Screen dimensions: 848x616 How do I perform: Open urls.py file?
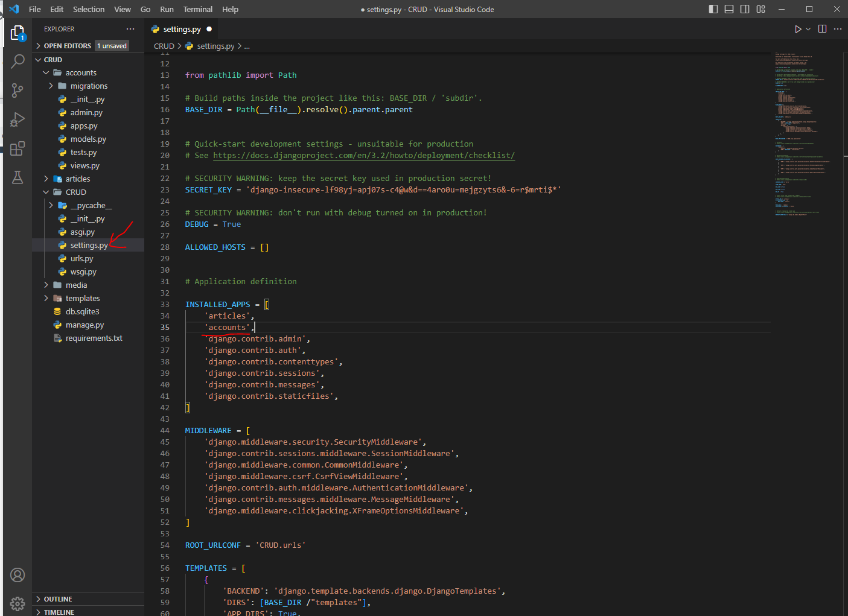tap(88, 258)
